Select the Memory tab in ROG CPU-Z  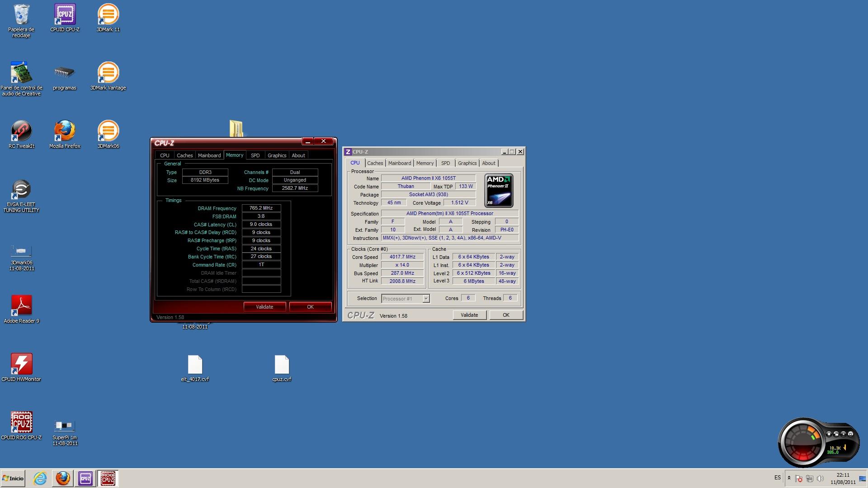coord(235,155)
